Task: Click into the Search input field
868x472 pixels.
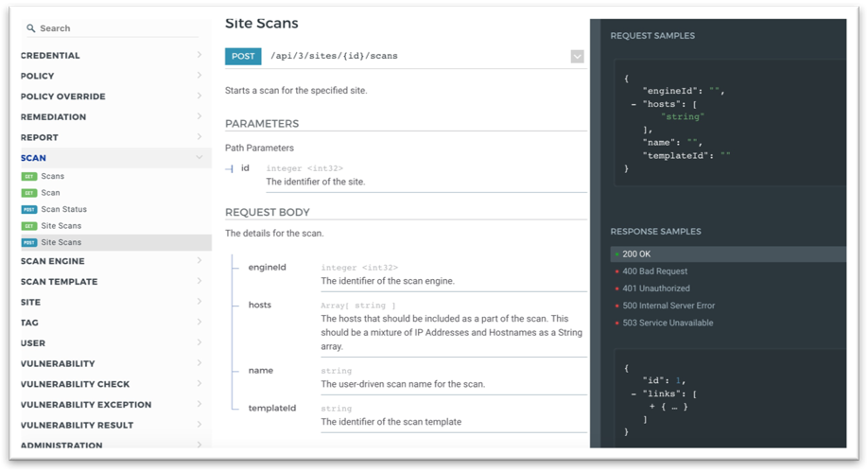Action: (113, 28)
